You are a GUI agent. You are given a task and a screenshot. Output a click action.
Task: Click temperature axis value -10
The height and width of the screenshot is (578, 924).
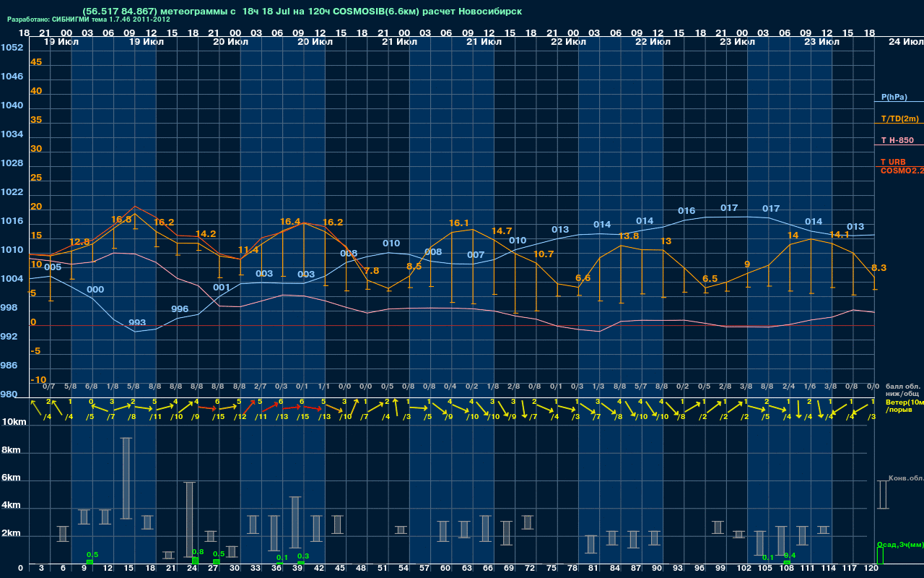[38, 380]
